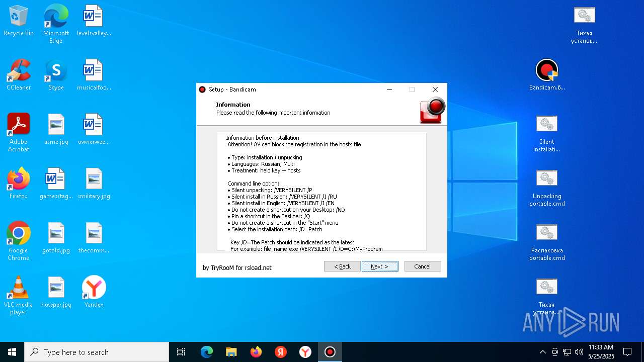Image resolution: width=644 pixels, height=362 pixels.
Task: Open Yandex Browser from the taskbar
Action: point(305,352)
